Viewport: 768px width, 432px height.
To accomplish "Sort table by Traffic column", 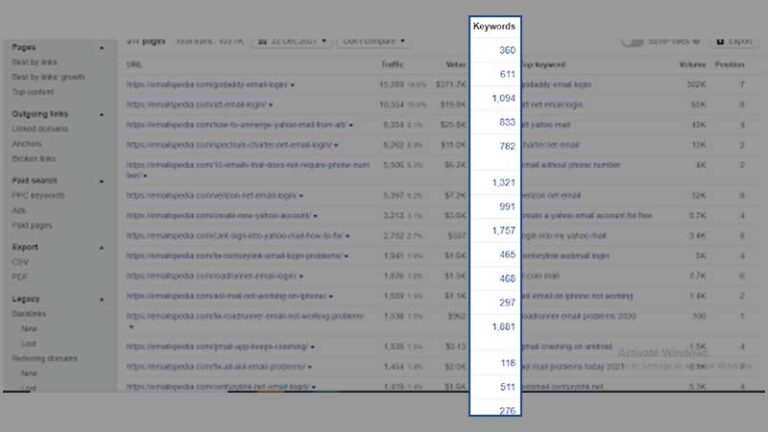I will [392, 65].
